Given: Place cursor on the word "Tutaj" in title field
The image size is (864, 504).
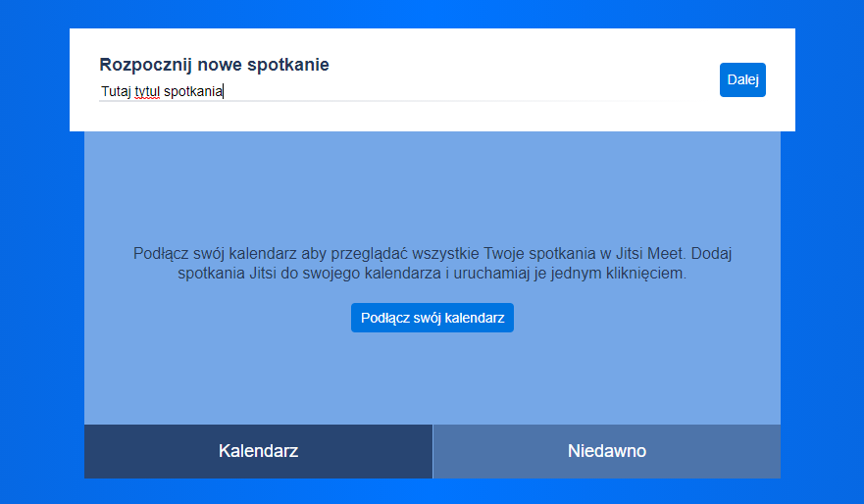Looking at the screenshot, I should [x=116, y=91].
